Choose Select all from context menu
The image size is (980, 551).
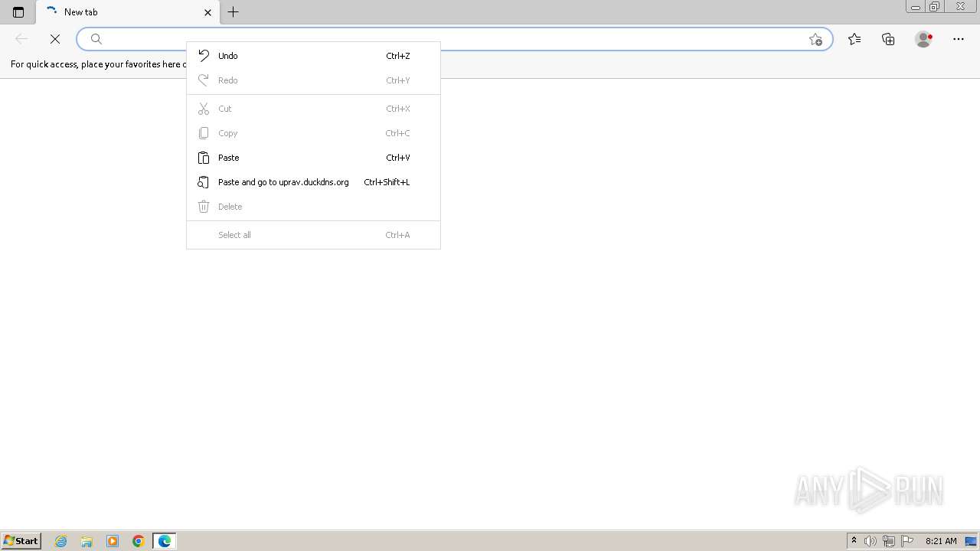(313, 235)
